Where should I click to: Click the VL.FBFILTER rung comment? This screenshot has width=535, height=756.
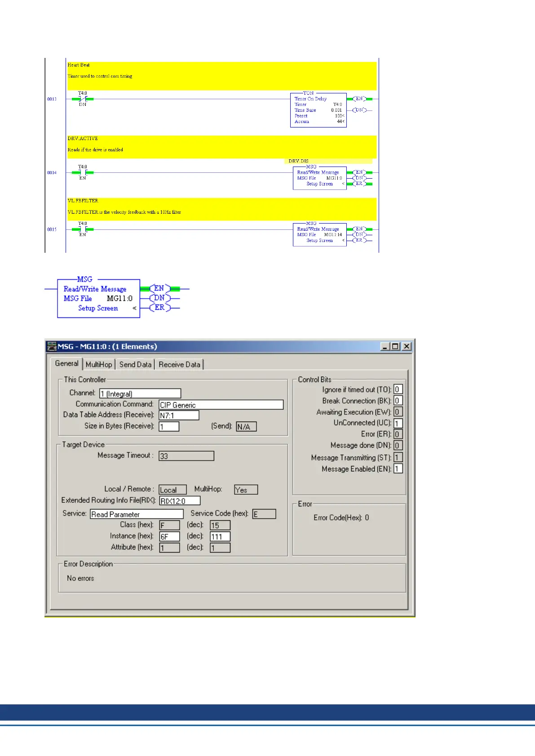click(x=222, y=209)
